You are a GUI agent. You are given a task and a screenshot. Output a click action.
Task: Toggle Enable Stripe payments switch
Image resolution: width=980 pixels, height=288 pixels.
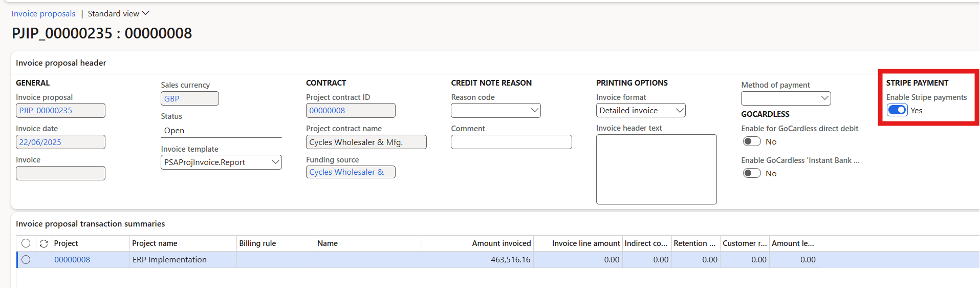[897, 110]
